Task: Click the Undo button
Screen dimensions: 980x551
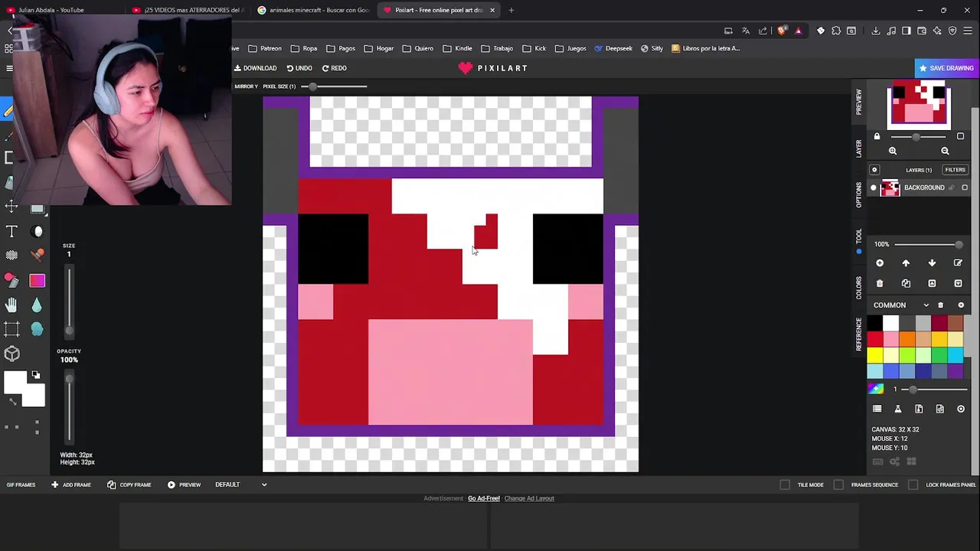Action: tap(299, 68)
